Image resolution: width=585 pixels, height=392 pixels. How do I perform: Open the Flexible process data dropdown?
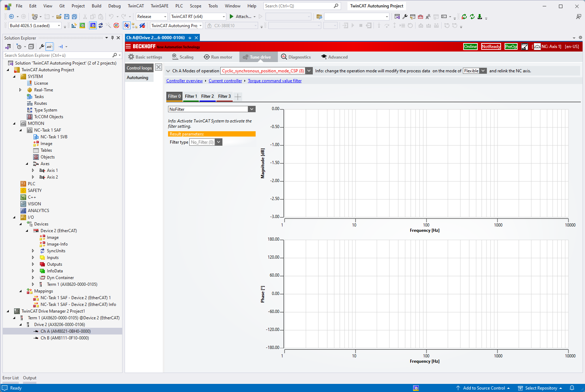point(483,71)
